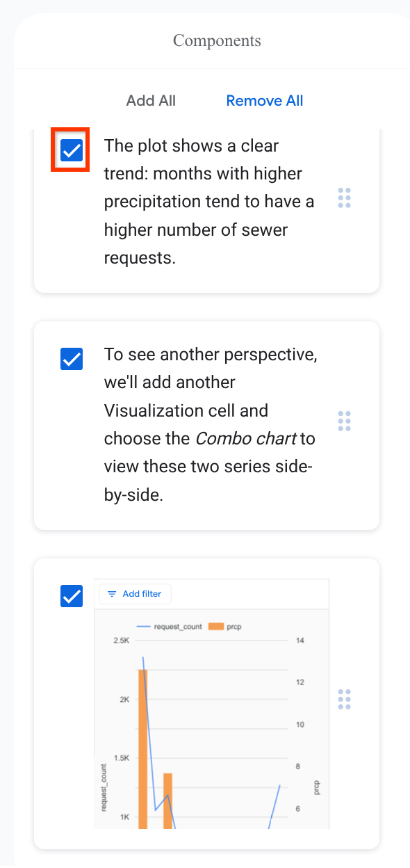Click the six-dot handle on the bottom component

(x=344, y=699)
